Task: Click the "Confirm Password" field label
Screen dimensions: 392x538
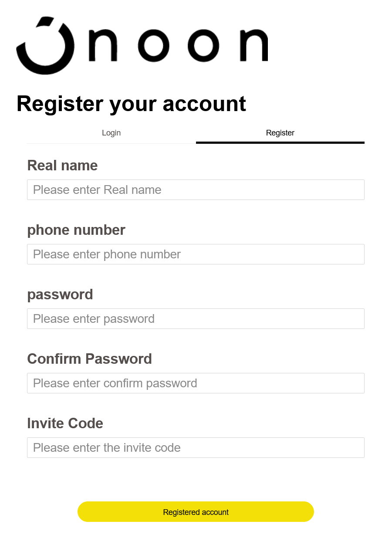Action: point(89,359)
